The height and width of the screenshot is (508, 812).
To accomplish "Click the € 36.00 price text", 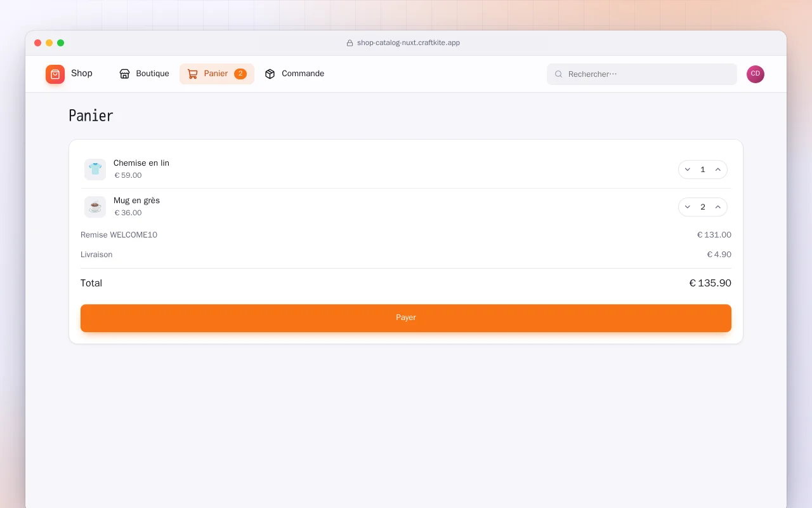I will 128,213.
